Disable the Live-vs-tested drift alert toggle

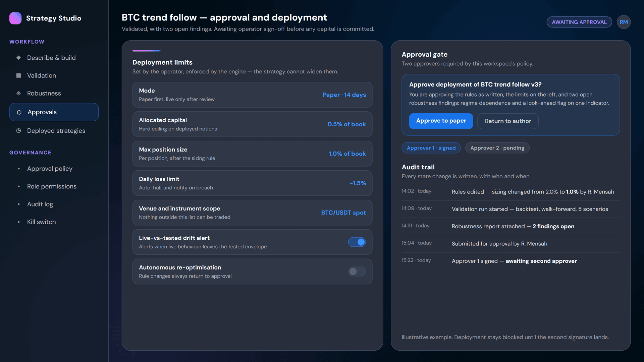click(357, 242)
